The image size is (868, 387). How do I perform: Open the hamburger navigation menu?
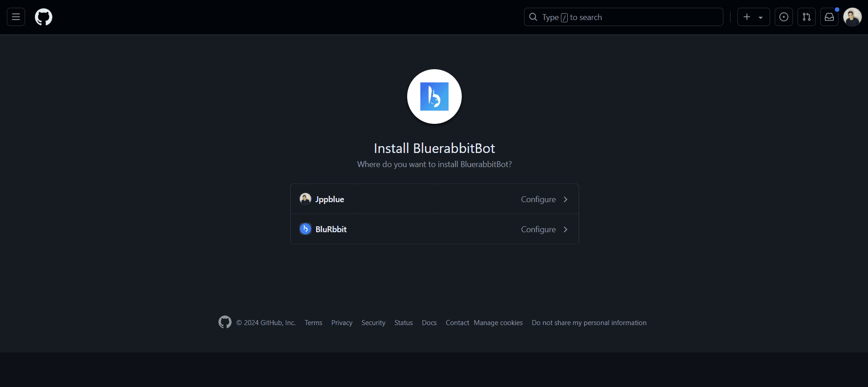[16, 17]
